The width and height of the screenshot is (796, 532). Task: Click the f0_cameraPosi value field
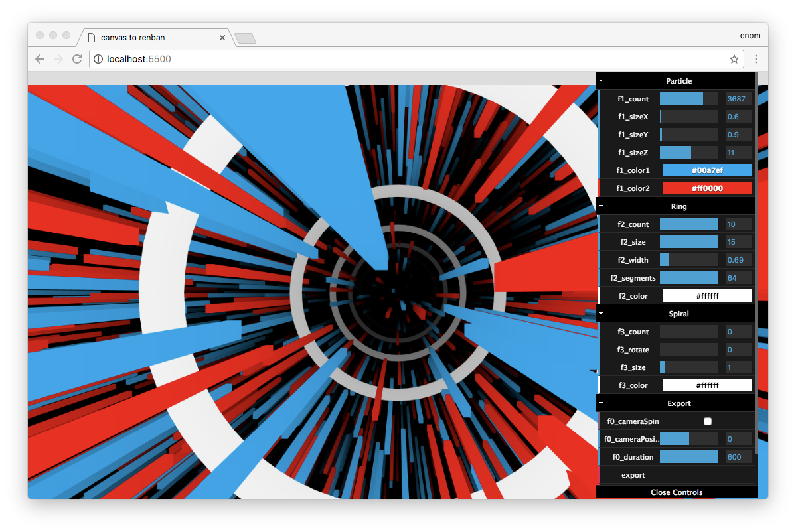point(739,439)
